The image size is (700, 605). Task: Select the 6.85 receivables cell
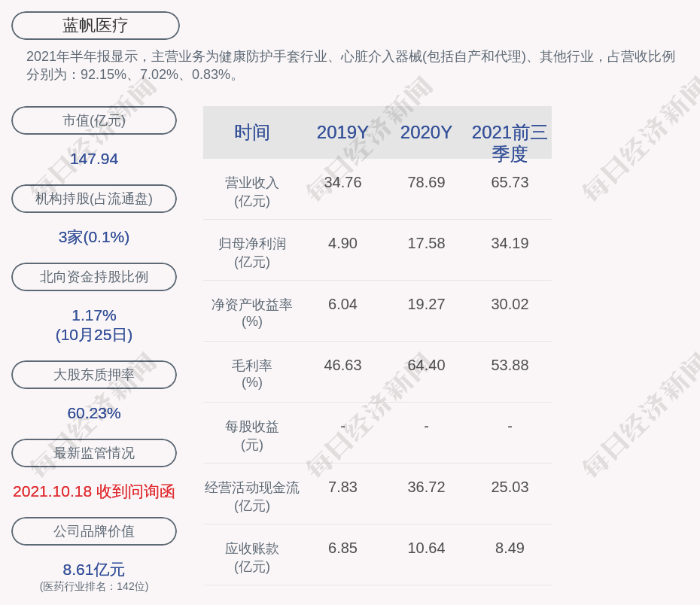(342, 548)
